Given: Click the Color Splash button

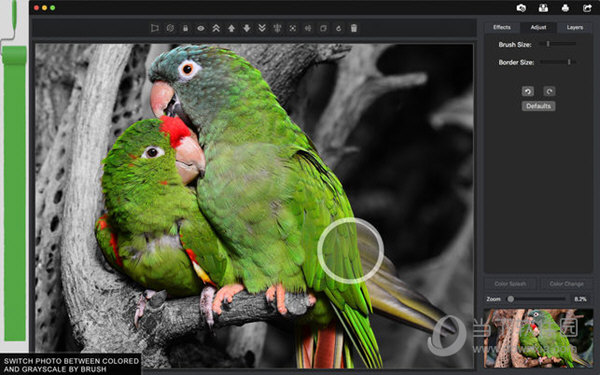Looking at the screenshot, I should pyautogui.click(x=510, y=284).
